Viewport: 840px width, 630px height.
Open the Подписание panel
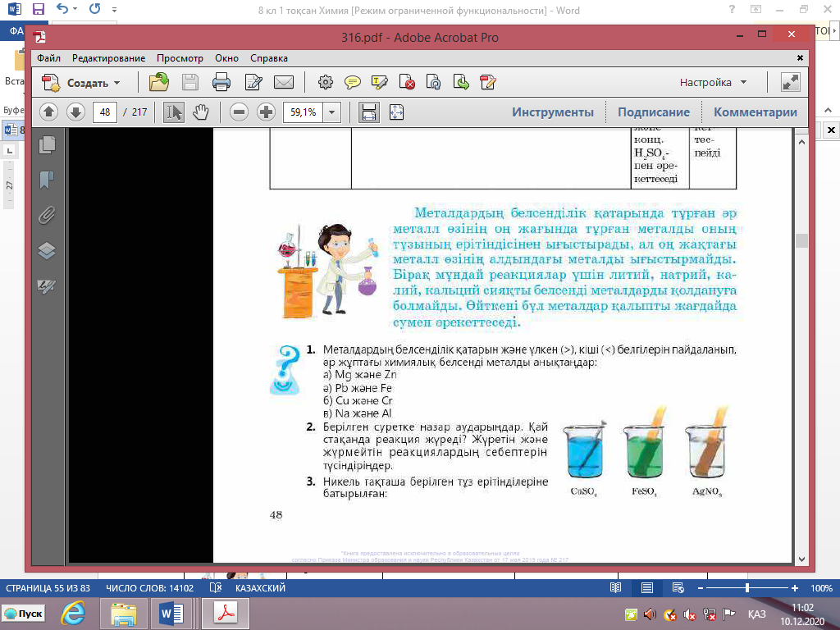[x=654, y=112]
